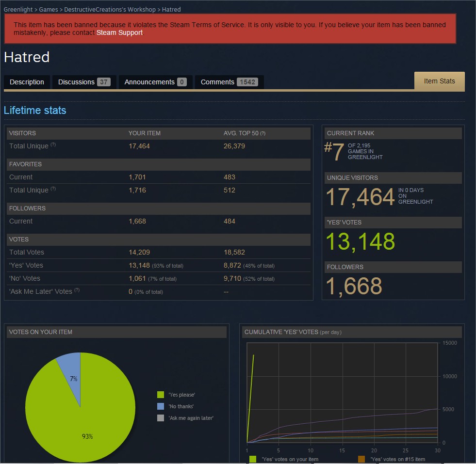Click the 7% blue pie chart slice

[72, 373]
